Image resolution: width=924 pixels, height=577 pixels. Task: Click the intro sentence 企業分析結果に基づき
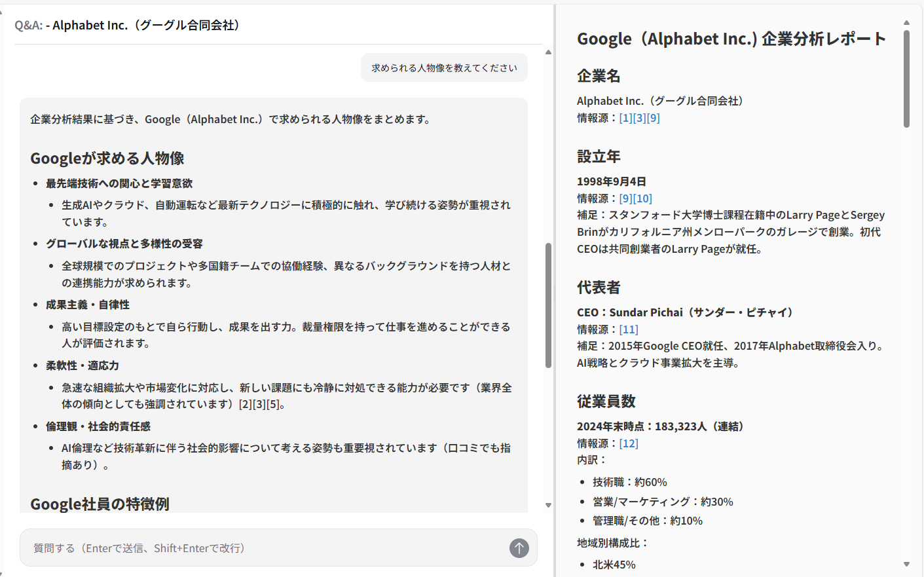click(x=231, y=119)
